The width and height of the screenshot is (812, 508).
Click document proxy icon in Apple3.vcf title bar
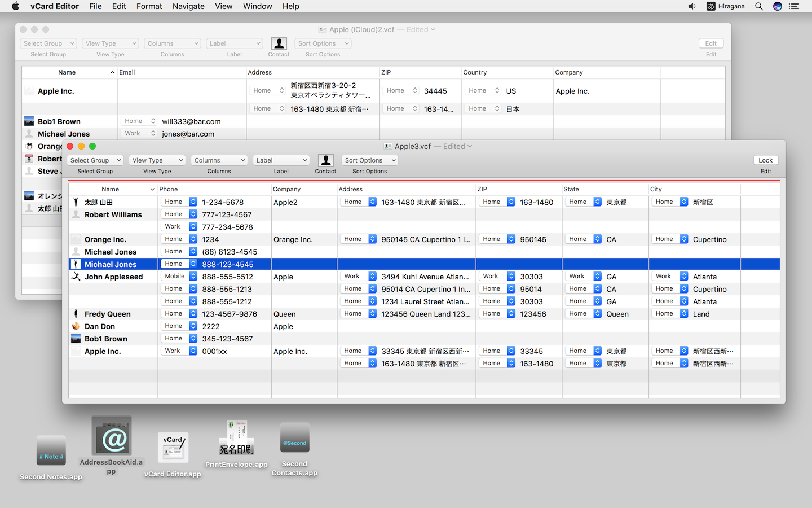388,146
